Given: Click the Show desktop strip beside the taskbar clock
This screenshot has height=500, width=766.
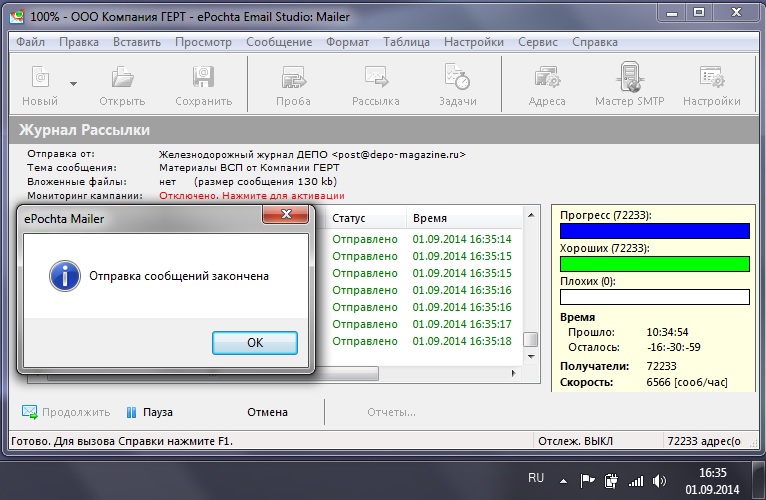Looking at the screenshot, I should click(x=759, y=480).
